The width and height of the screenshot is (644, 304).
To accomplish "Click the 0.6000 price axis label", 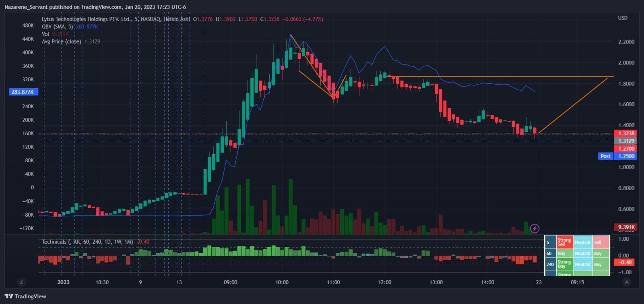I will coord(626,209).
